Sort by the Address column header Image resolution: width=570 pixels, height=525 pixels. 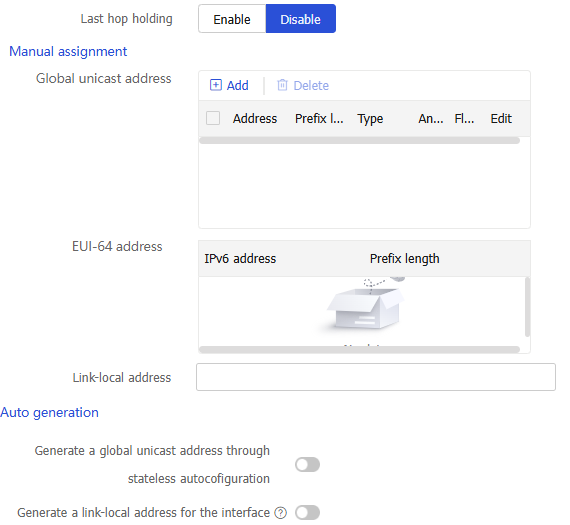click(255, 119)
